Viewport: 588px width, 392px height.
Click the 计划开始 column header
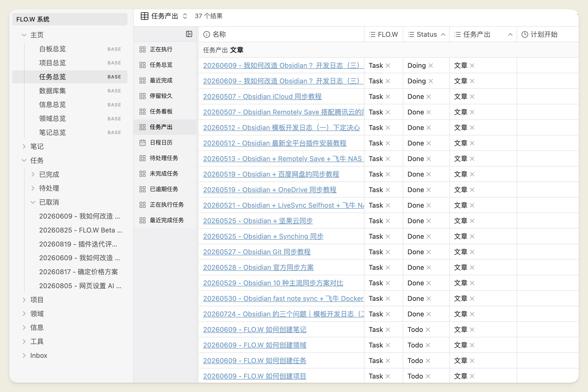click(x=548, y=34)
